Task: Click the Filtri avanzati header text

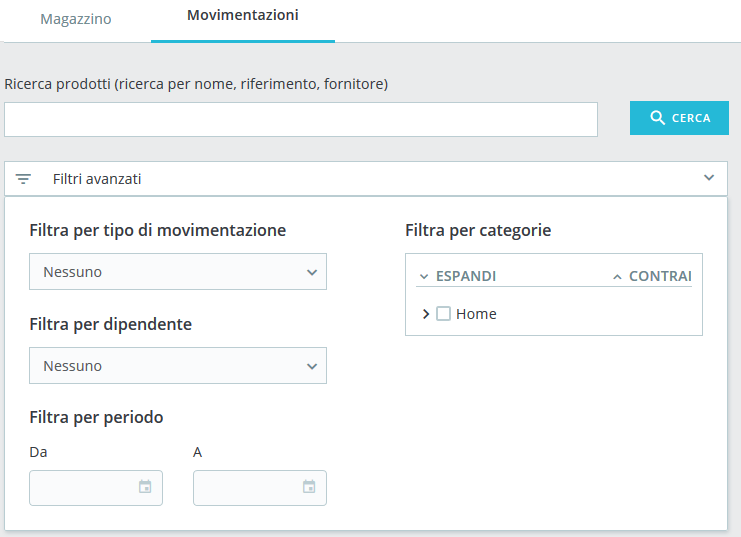Action: point(97,179)
